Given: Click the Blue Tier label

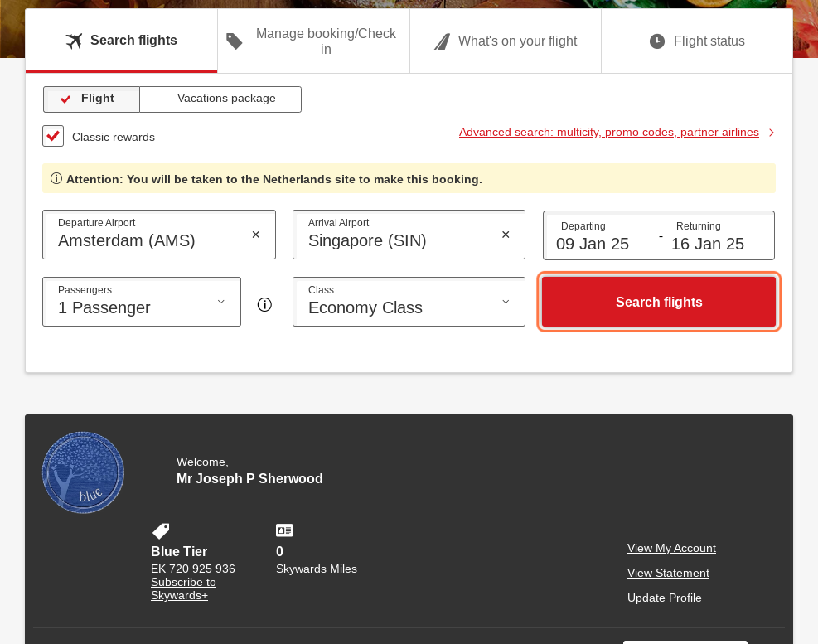Looking at the screenshot, I should point(179,552).
